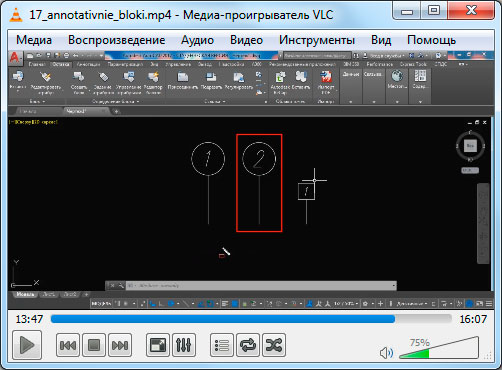Screen dimensions: 502x370
Task: Click Задание атрибутов tag icon in ribbon
Action: point(103,77)
